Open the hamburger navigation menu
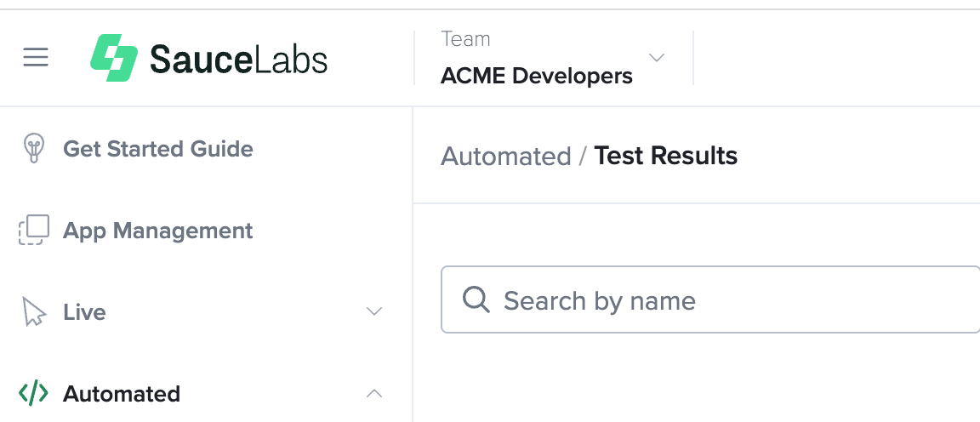 point(36,58)
